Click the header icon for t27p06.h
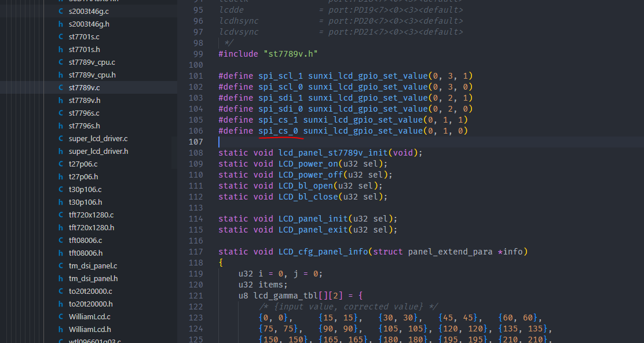Viewport: 644px width, 343px height. pos(61,176)
